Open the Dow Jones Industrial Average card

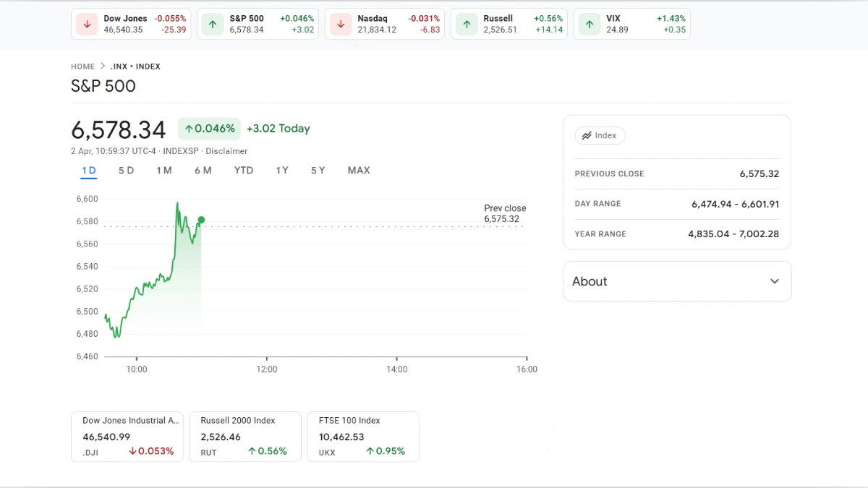[x=127, y=437]
